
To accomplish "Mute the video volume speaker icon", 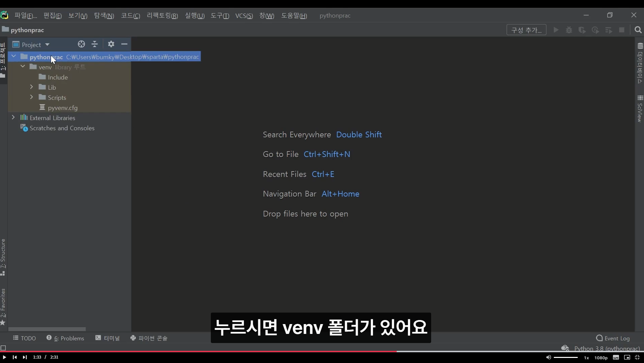I will point(548,357).
